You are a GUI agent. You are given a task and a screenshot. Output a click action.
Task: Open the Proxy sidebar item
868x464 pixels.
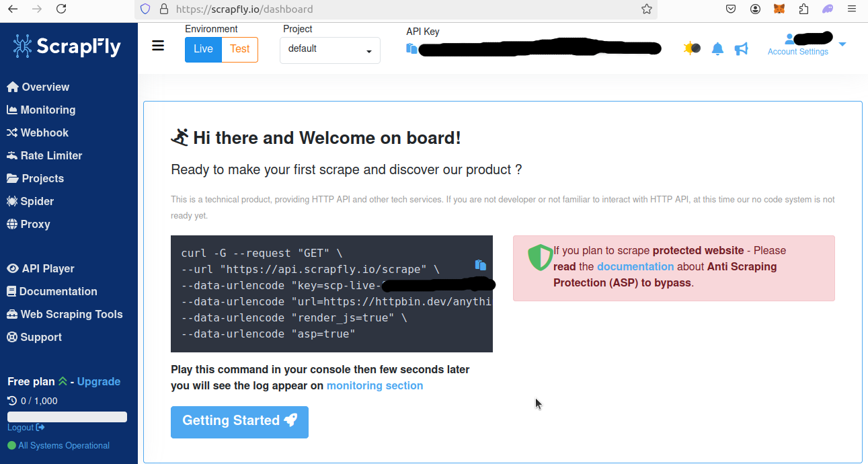point(28,224)
